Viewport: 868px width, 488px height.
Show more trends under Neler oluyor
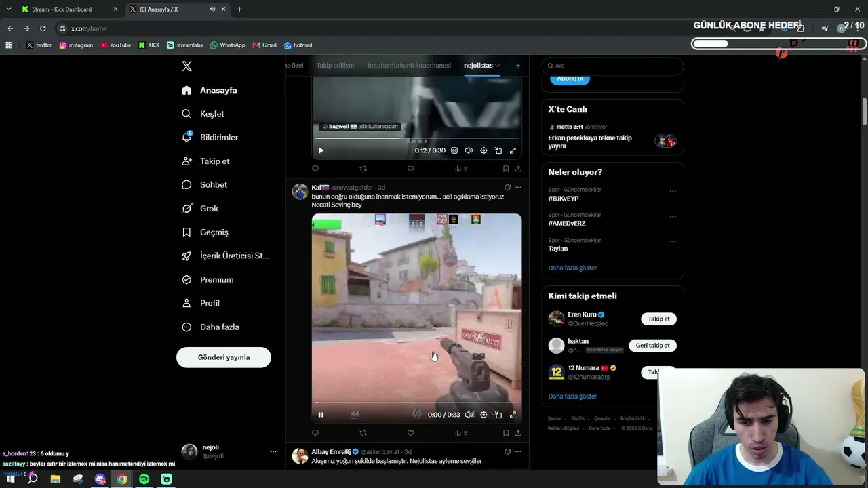[572, 268]
